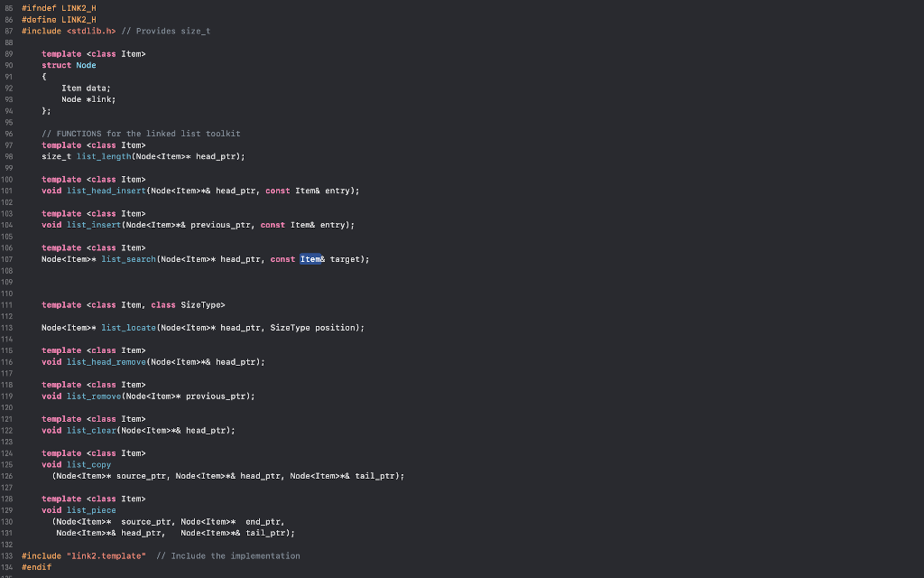Click the list_clear function name
924x578 pixels.
91,431
